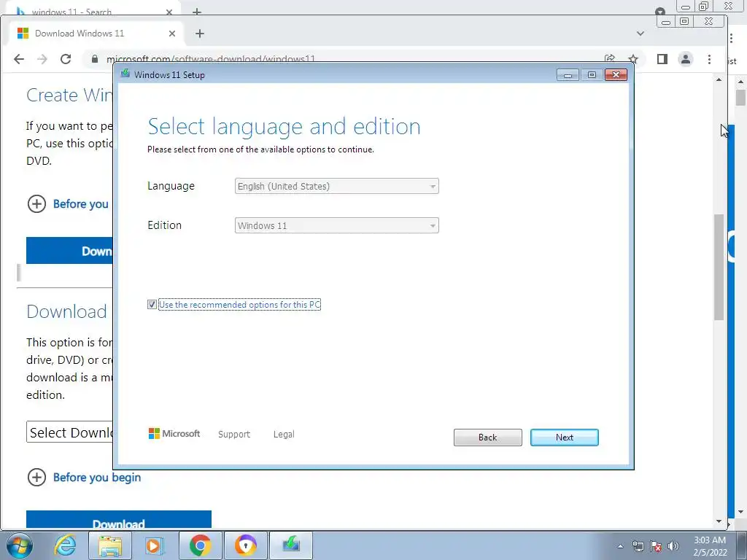The image size is (747, 560).
Task: Close the Download Windows 11 browser tab
Action: point(172,34)
